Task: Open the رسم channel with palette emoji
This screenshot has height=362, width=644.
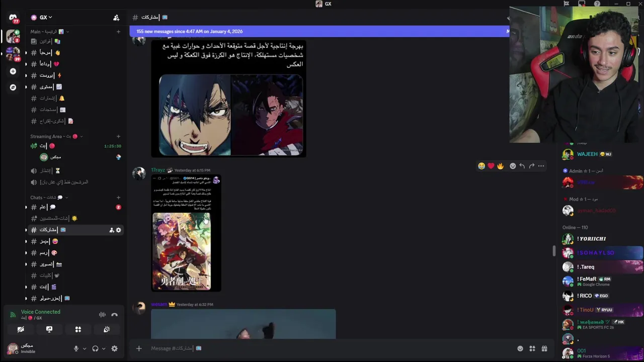Action: [75, 253]
